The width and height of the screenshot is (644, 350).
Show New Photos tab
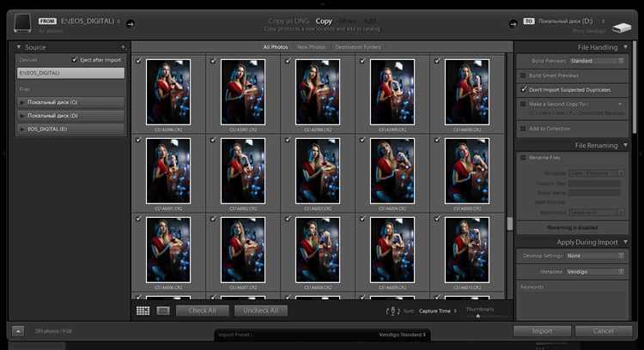(311, 47)
